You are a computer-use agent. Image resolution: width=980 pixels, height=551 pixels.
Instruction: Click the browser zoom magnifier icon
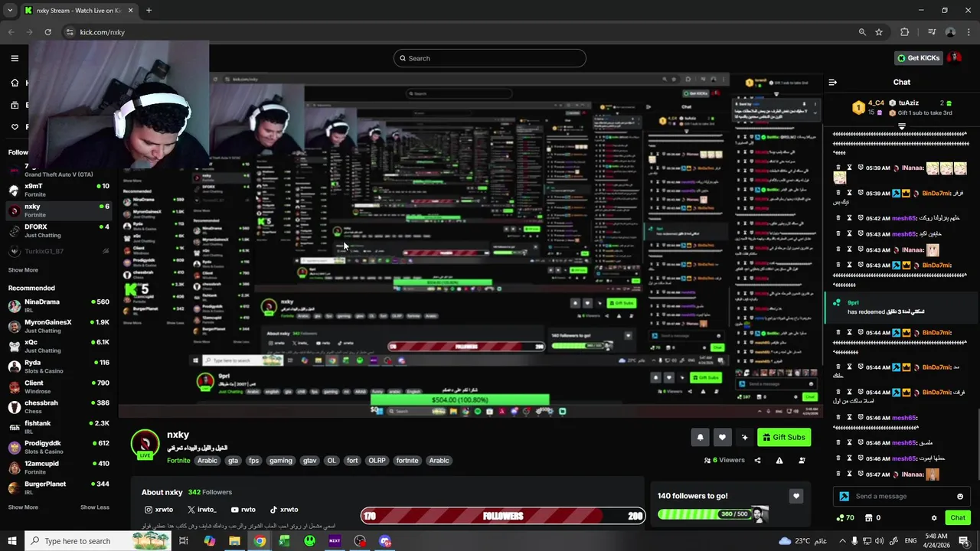[862, 32]
